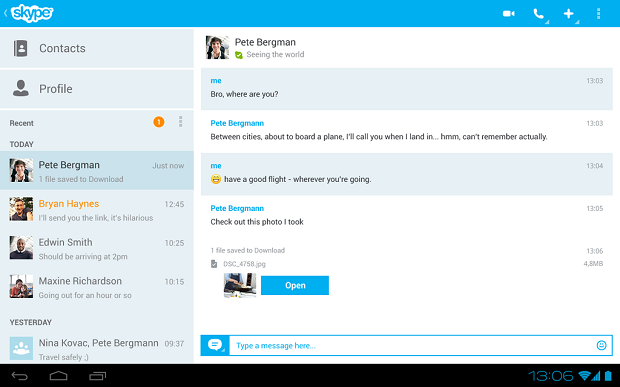This screenshot has height=387, width=620.
Task: Start a video call with Pete Bergman
Action: coord(508,14)
